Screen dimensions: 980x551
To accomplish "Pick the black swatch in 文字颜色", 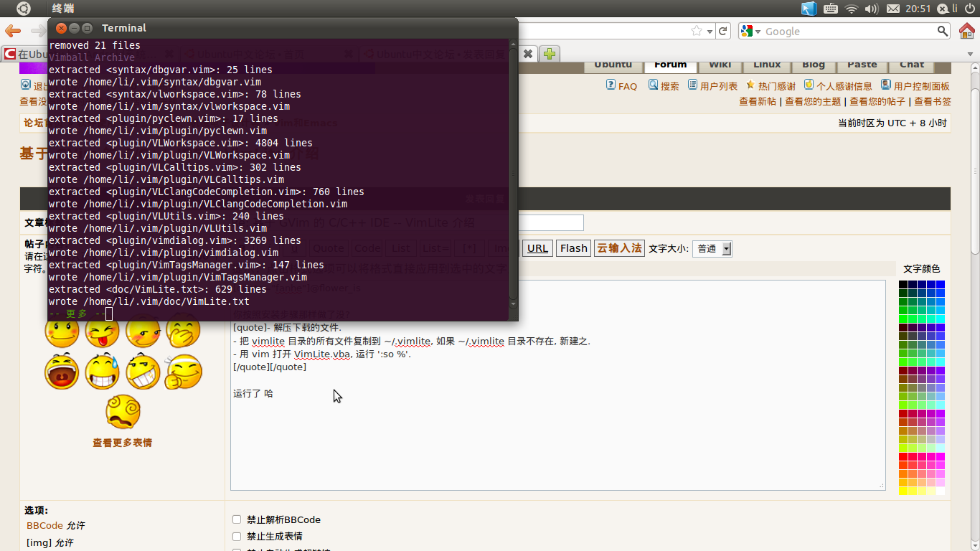I will pyautogui.click(x=903, y=285).
